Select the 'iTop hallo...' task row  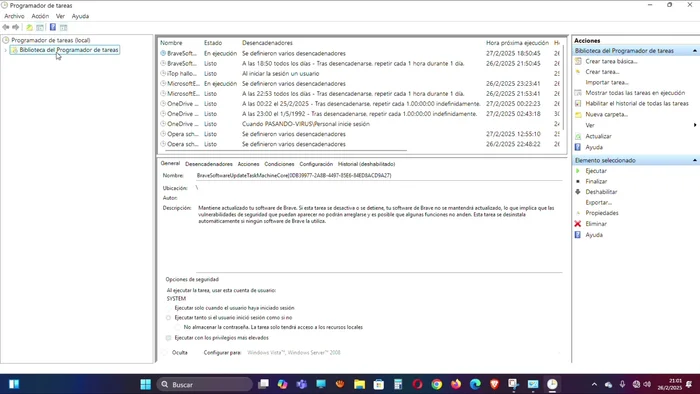click(360, 74)
